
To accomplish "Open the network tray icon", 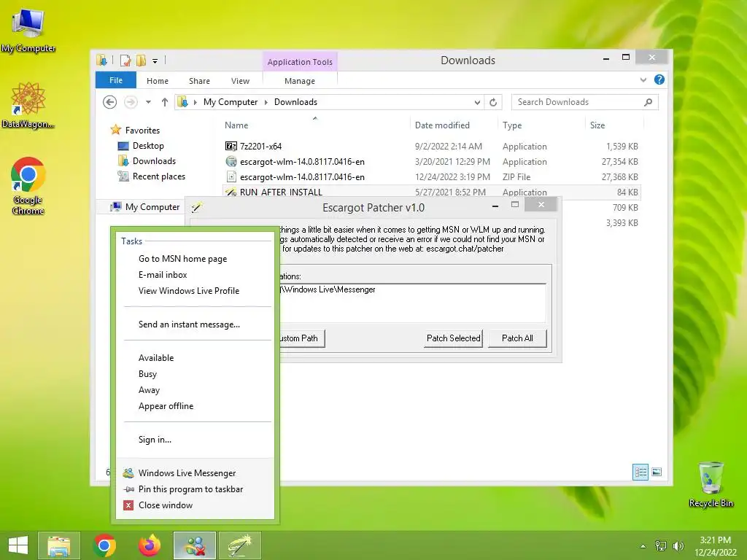I will click(661, 545).
